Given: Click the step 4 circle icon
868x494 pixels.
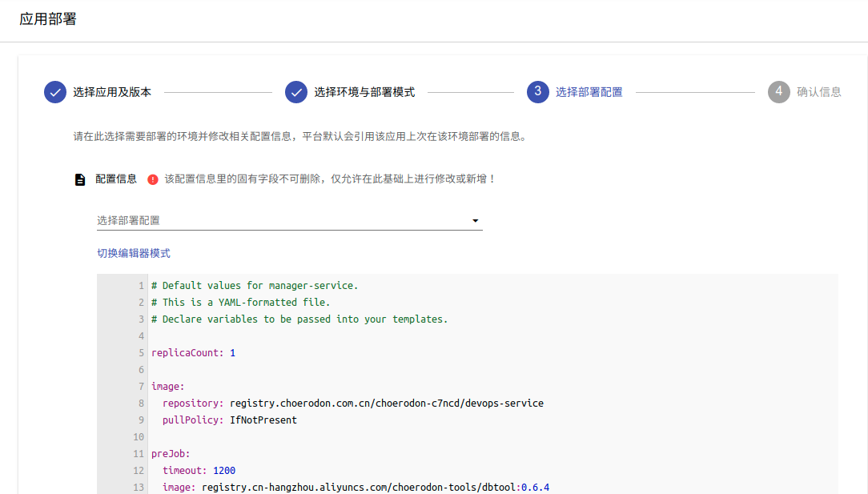Looking at the screenshot, I should click(x=779, y=92).
